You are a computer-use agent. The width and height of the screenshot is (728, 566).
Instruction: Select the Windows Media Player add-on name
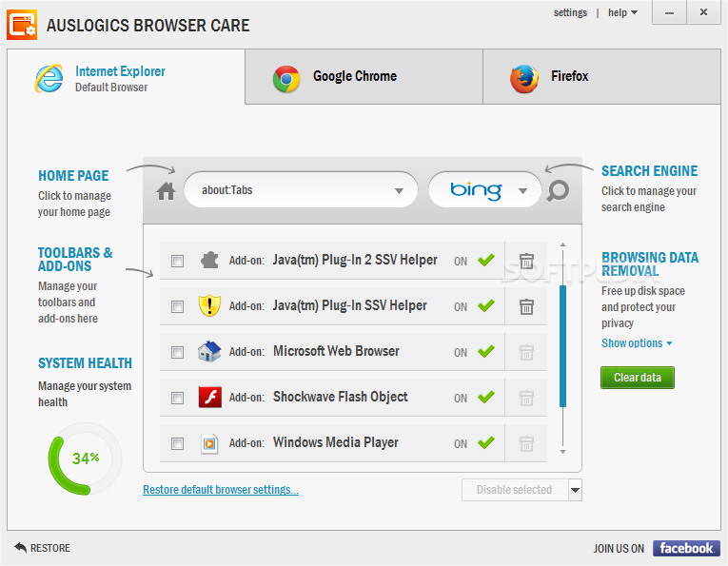[x=335, y=442]
